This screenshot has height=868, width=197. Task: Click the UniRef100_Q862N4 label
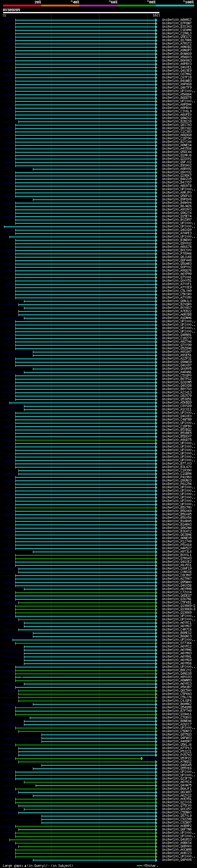[x=177, y=528]
